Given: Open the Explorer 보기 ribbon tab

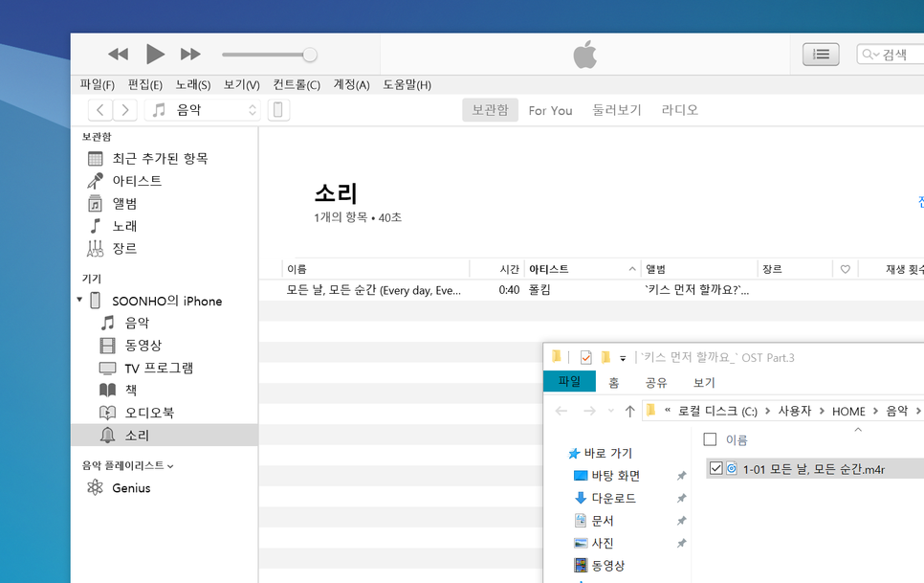Looking at the screenshot, I should 704,383.
